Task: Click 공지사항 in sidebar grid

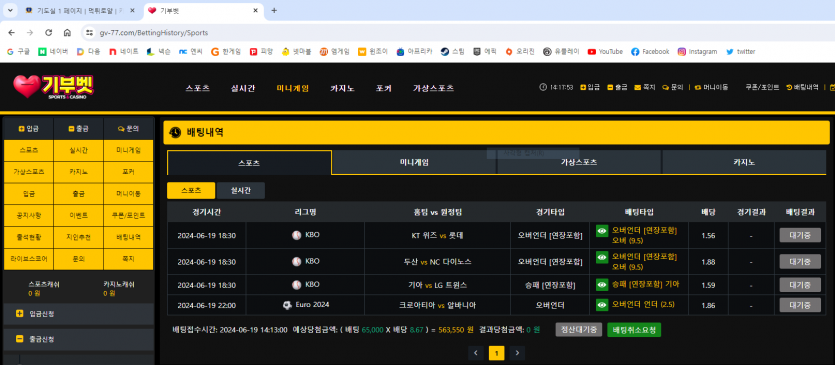Action: [x=29, y=216]
